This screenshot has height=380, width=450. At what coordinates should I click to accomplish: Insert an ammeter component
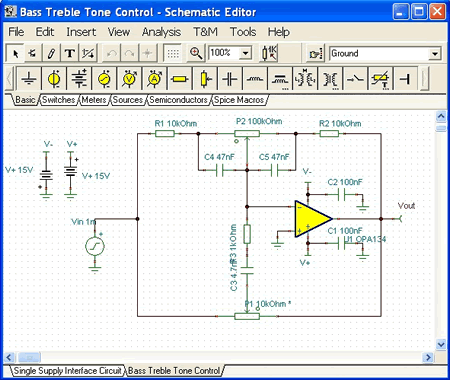pos(154,79)
